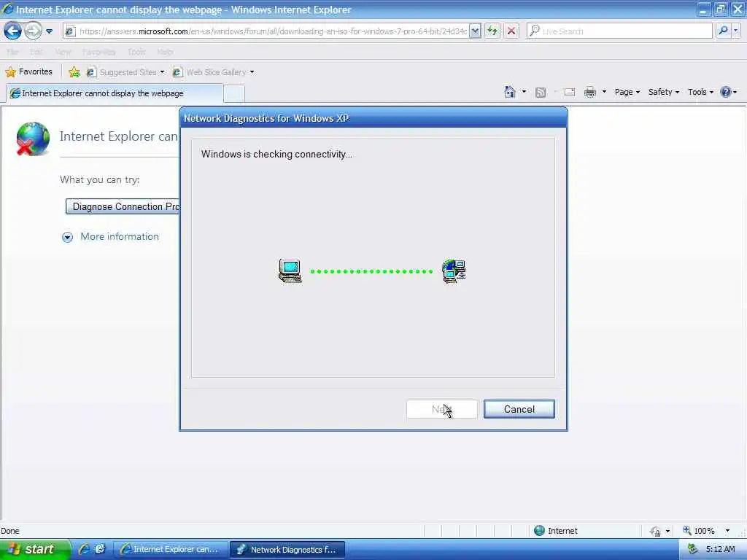Image resolution: width=747 pixels, height=560 pixels.
Task: Expand the Print options dropdown arrow
Action: tap(604, 91)
